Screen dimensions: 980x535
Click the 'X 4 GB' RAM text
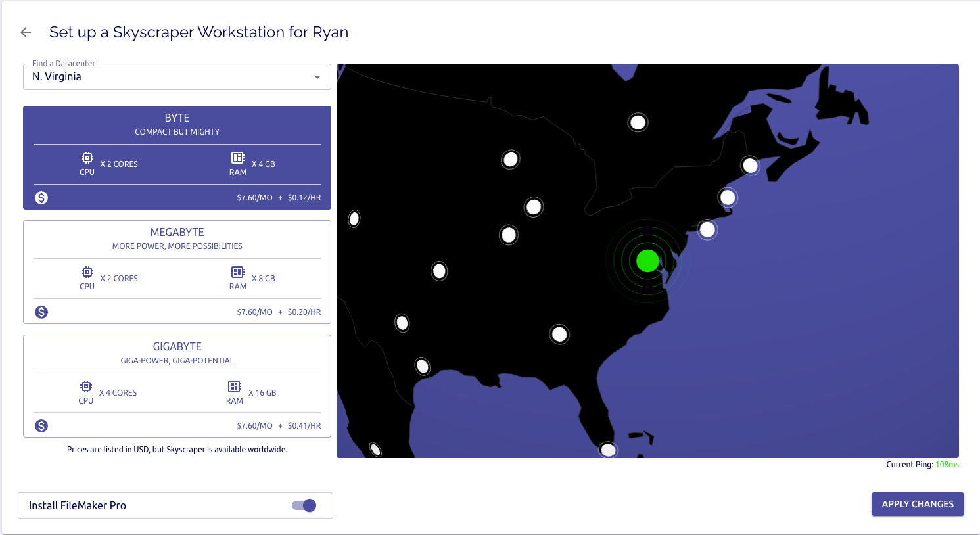(x=264, y=164)
